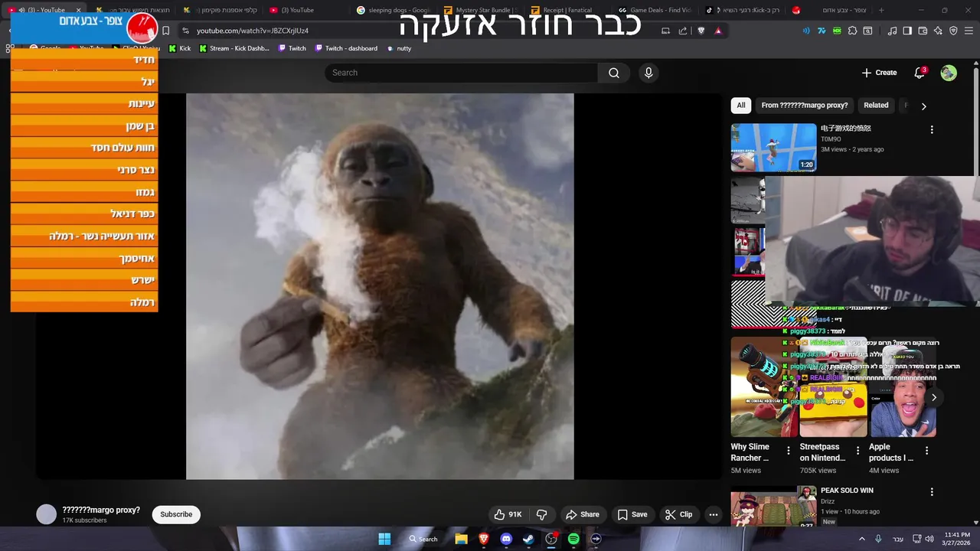Open Brave Leo AI sparkle icon

pos(938,31)
